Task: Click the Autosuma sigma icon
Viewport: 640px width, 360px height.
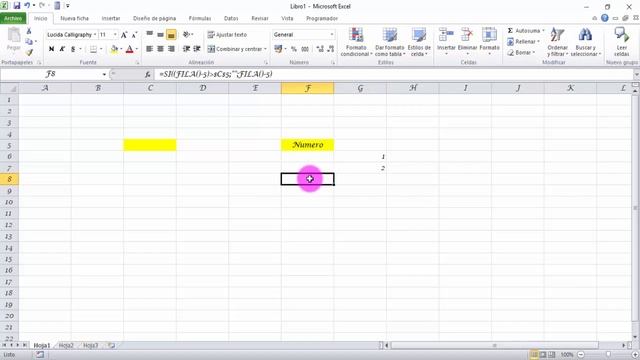Action: coord(510,31)
